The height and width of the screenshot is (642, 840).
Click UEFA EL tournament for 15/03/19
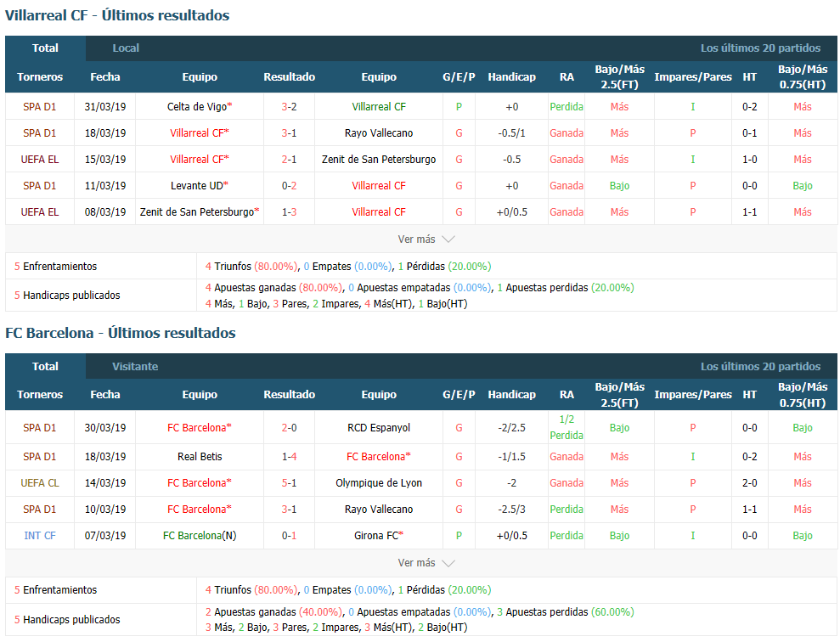coord(40,159)
